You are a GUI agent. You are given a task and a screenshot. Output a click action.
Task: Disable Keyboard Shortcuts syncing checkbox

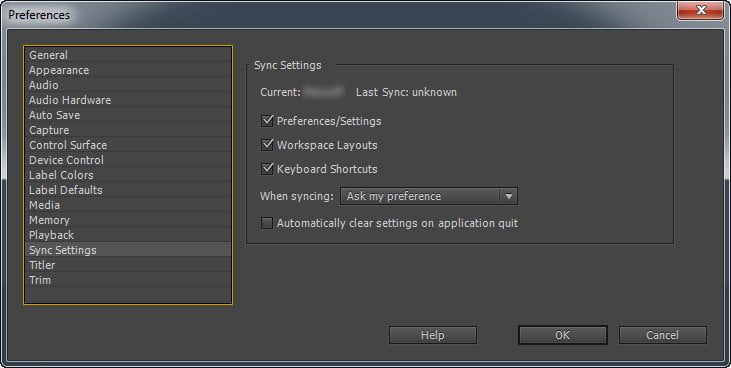pos(267,169)
